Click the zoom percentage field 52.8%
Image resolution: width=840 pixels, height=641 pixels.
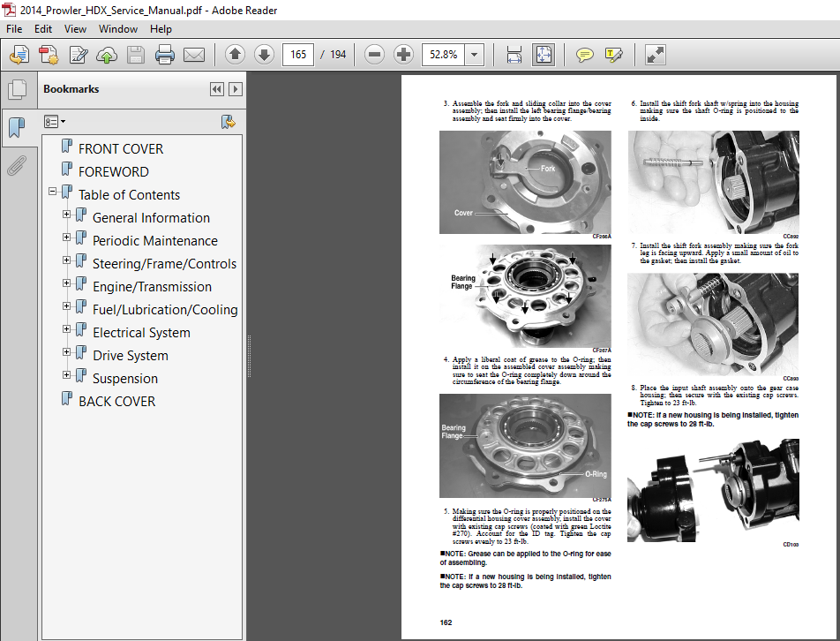[444, 55]
